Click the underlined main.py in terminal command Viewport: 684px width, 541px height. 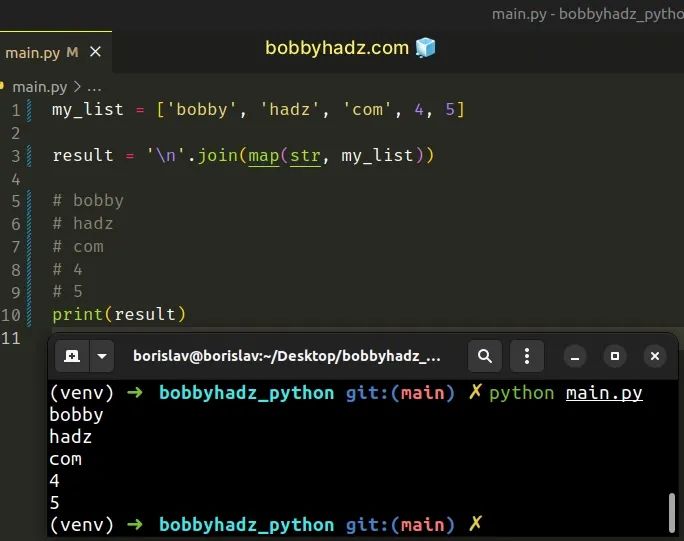[604, 393]
